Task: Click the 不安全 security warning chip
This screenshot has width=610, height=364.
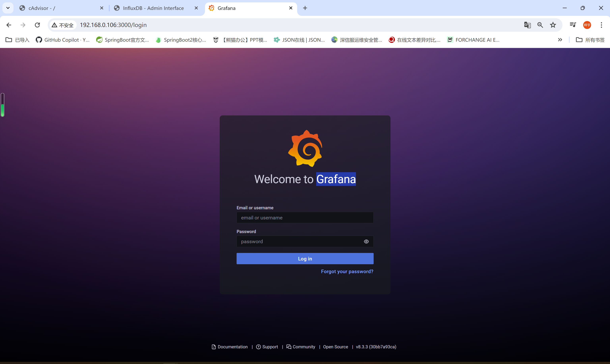Action: pyautogui.click(x=63, y=25)
